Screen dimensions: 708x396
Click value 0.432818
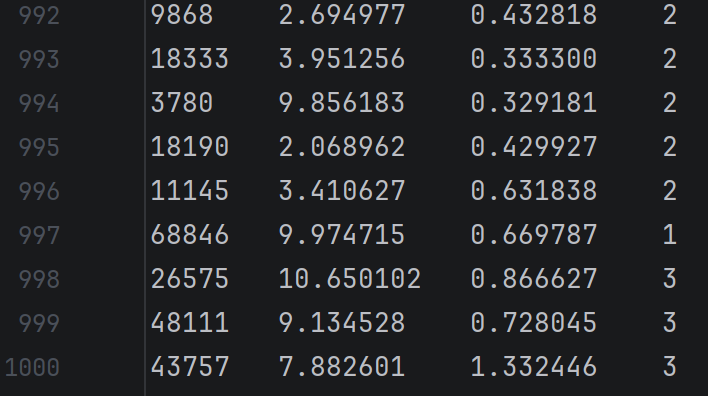(534, 15)
